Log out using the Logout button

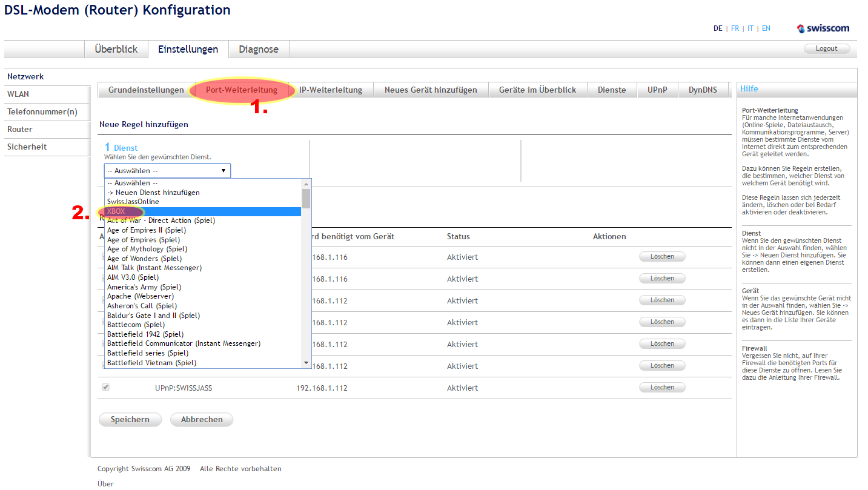826,48
